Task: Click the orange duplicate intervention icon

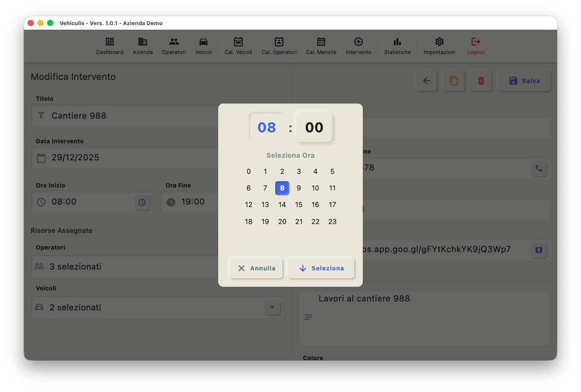Action: (x=454, y=81)
